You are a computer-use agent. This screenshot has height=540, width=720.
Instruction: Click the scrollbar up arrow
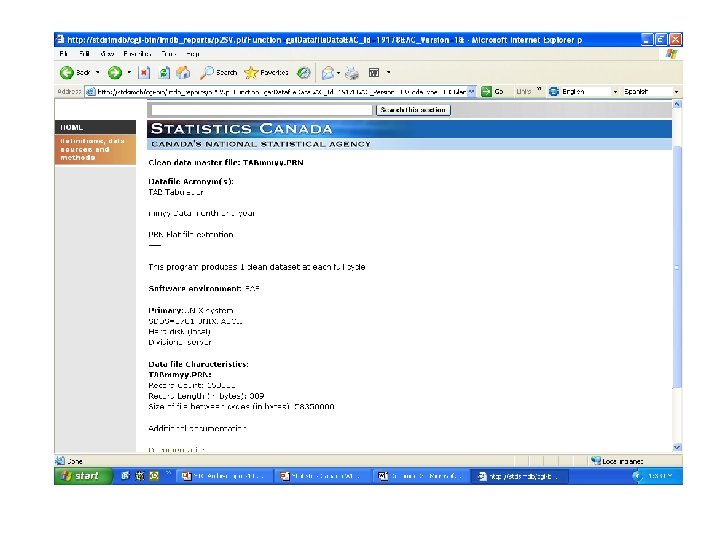point(677,104)
